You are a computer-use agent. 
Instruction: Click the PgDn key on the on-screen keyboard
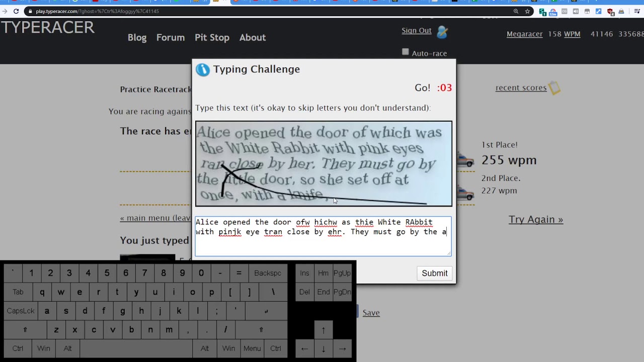342,292
